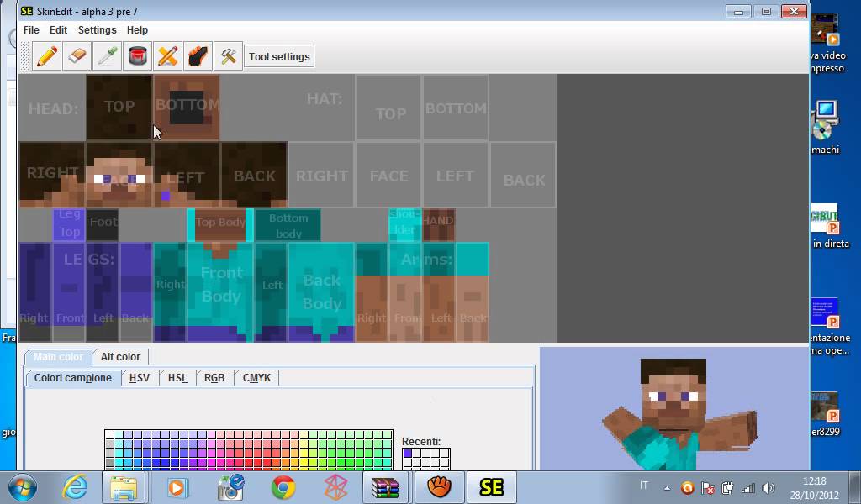Select the burn/darken hand tool

[198, 56]
